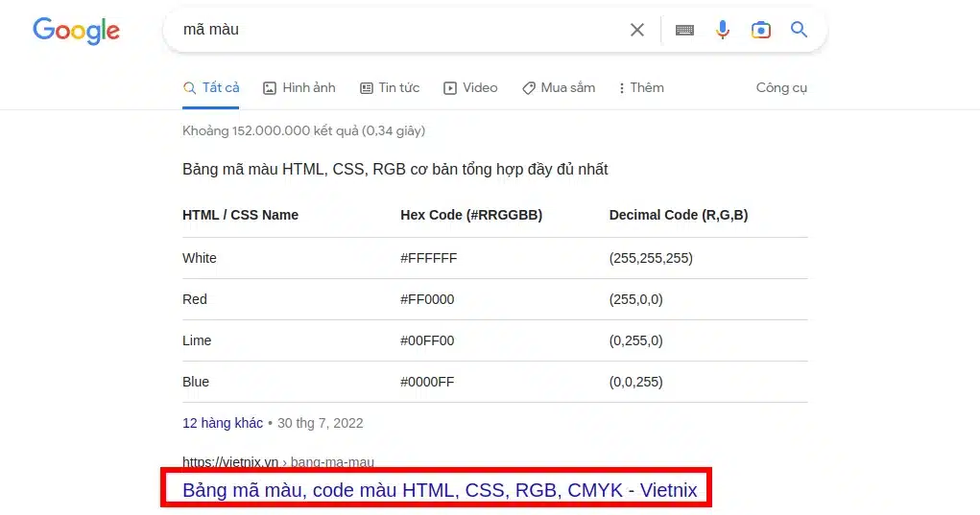Click the Google logo

click(76, 31)
